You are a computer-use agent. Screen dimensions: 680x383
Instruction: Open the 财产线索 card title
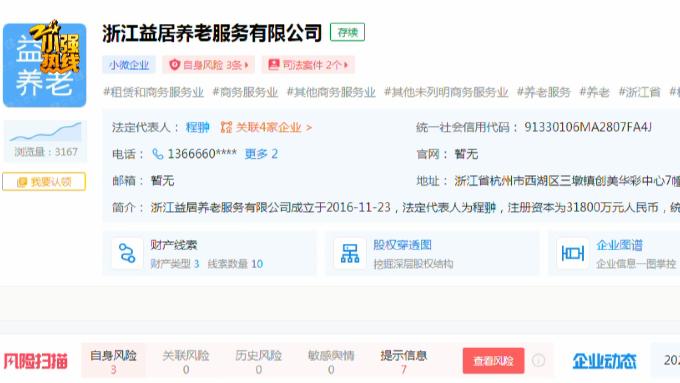(173, 245)
